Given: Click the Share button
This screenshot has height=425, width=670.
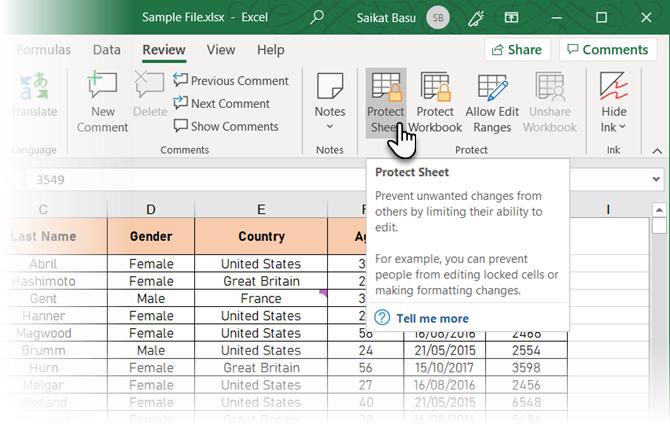Looking at the screenshot, I should click(515, 50).
